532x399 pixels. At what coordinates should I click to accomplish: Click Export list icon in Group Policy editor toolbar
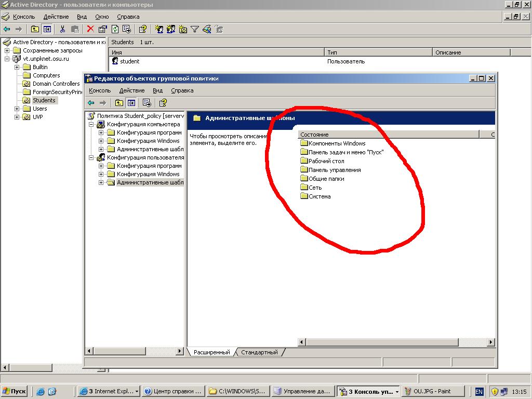click(147, 103)
